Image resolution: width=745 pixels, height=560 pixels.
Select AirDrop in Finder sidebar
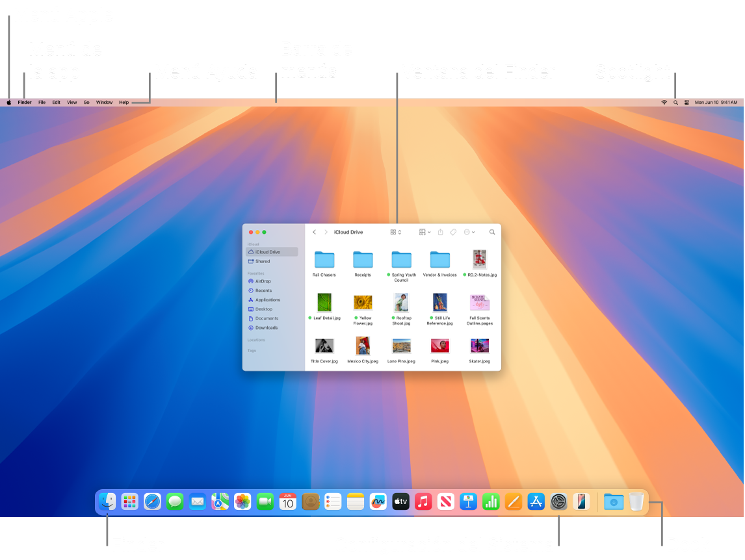pos(272,281)
